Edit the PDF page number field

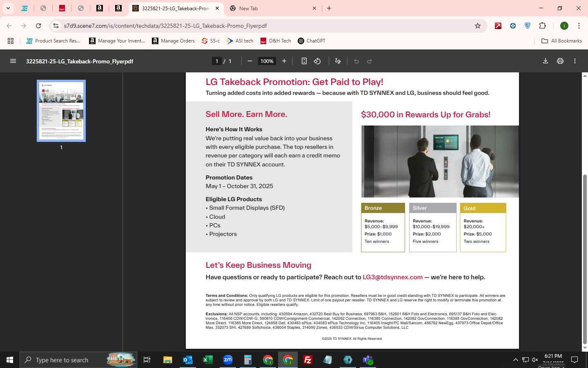coord(217,61)
